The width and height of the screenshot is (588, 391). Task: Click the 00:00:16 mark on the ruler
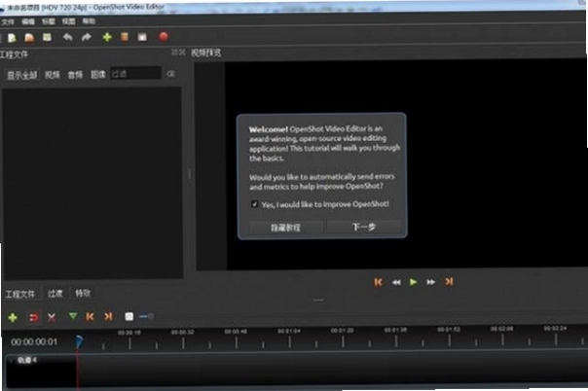(x=129, y=333)
